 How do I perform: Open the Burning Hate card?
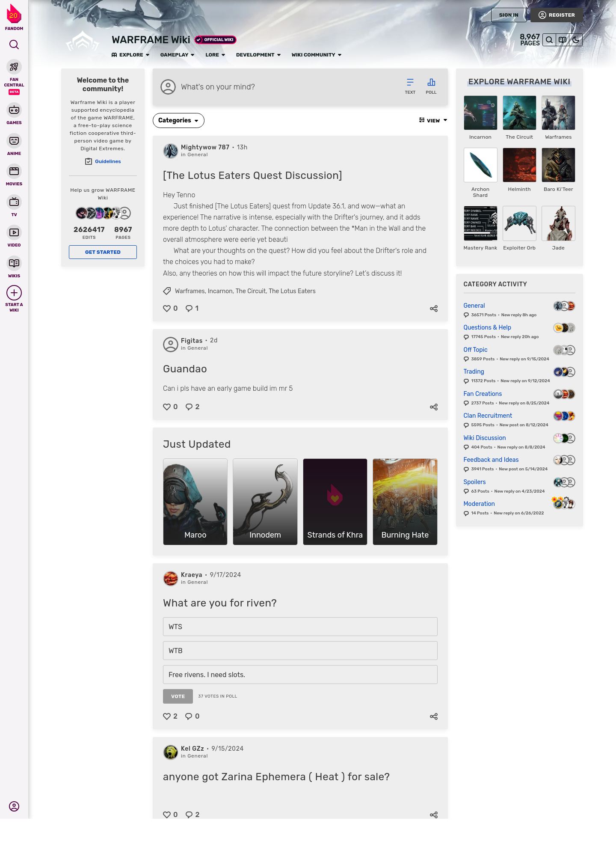pos(405,502)
